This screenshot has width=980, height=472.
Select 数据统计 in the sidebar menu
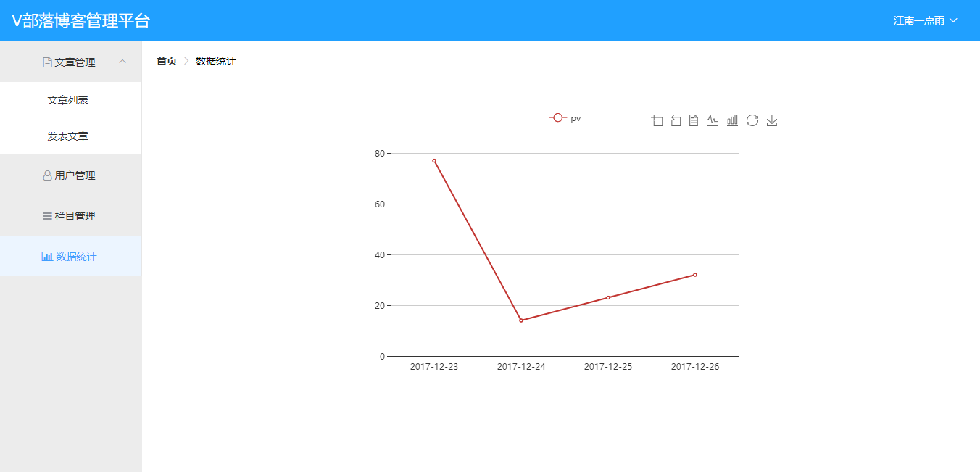pos(70,257)
